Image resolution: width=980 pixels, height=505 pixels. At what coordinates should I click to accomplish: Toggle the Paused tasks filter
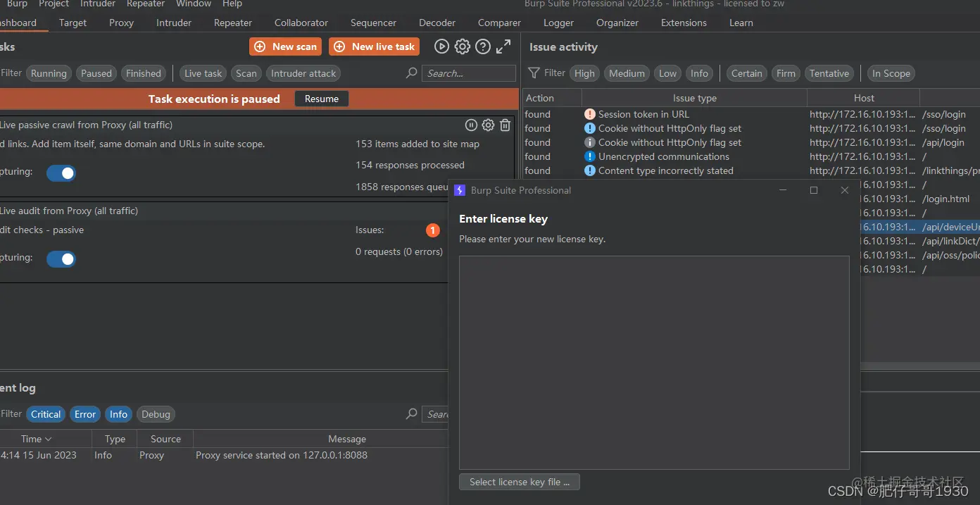[x=96, y=73]
